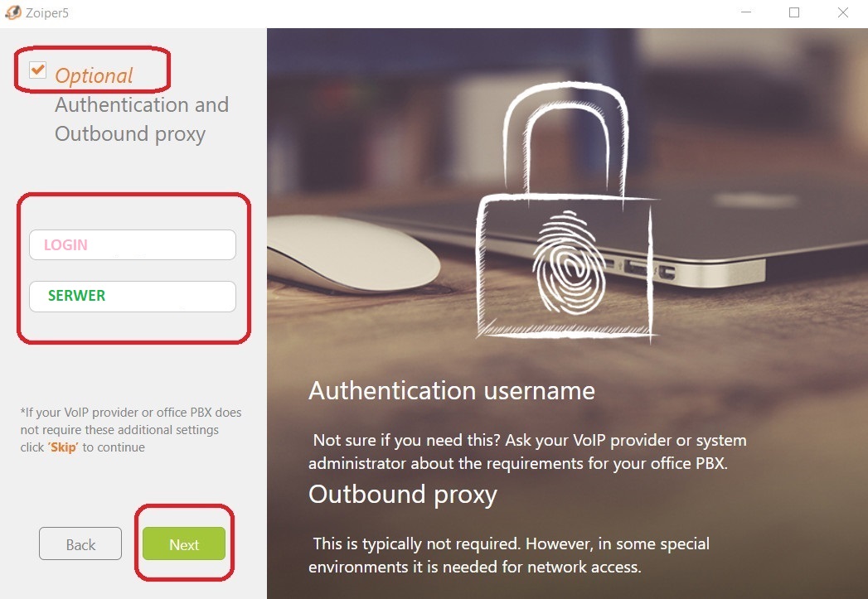This screenshot has height=599, width=868.
Task: Click the Authentication and Outbound proxy title
Action: coord(142,119)
